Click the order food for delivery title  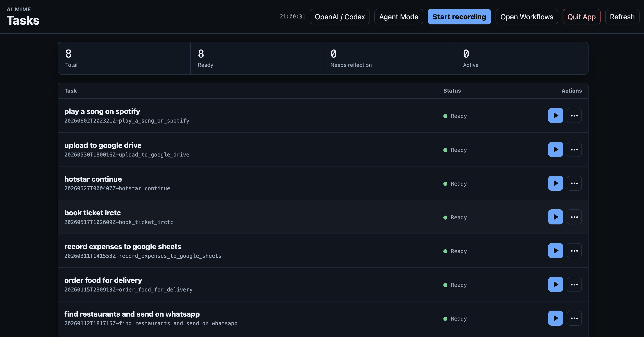[x=103, y=280]
